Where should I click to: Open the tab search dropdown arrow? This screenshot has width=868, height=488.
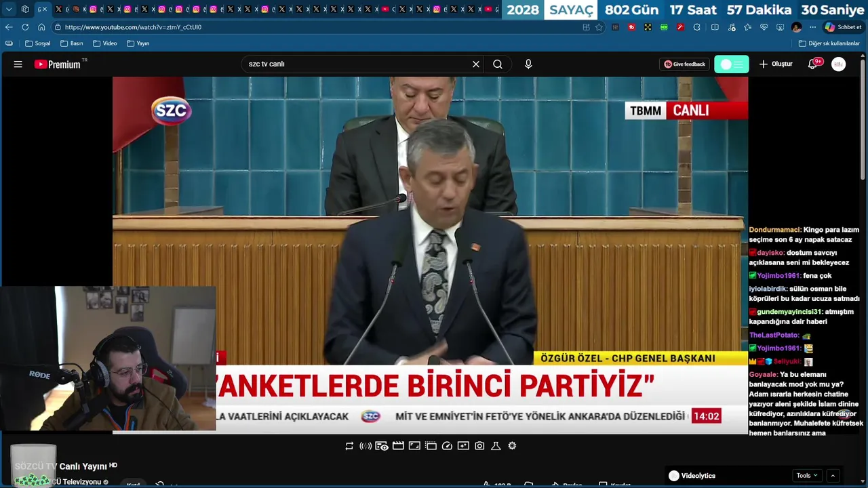(9, 9)
